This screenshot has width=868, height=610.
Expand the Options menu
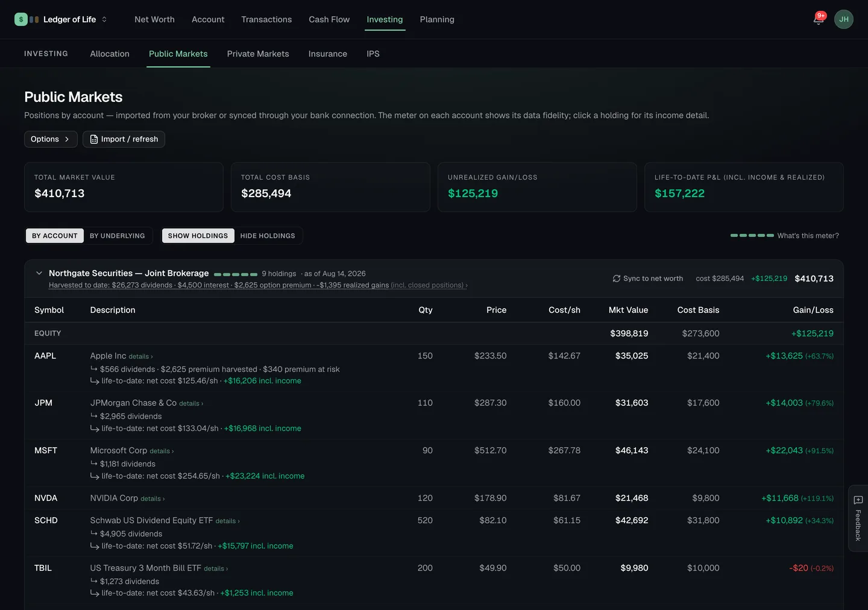51,139
